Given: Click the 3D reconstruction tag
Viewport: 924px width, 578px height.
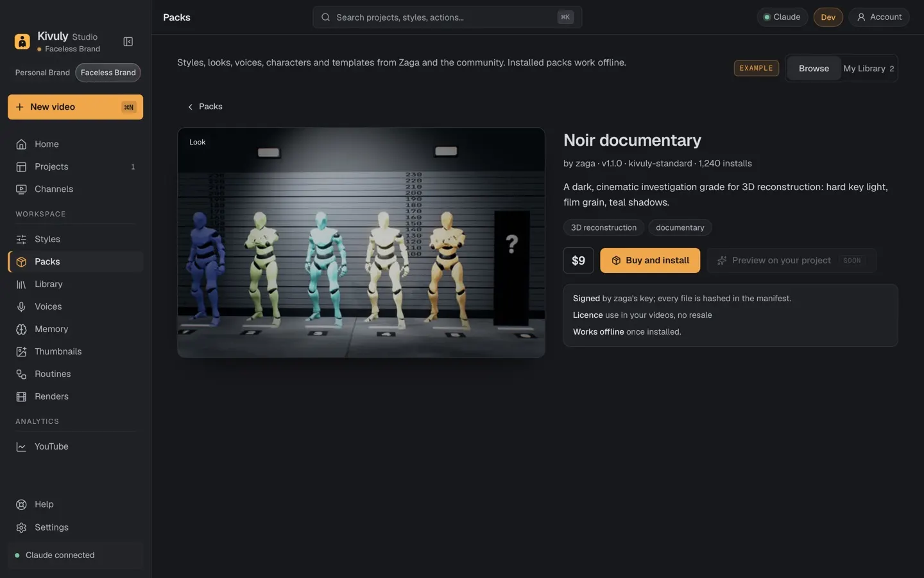Looking at the screenshot, I should tap(604, 227).
